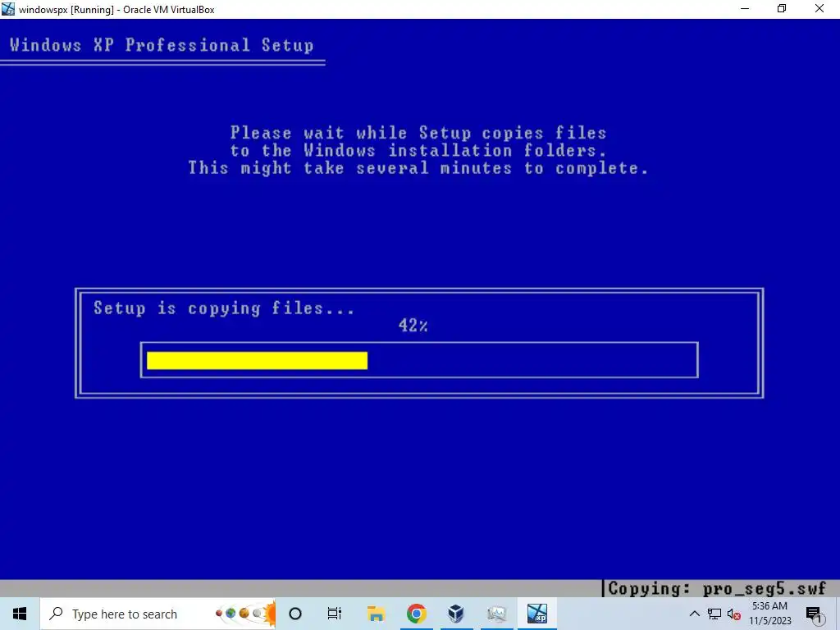Show hidden system tray icons
The height and width of the screenshot is (630, 840).
pos(694,614)
